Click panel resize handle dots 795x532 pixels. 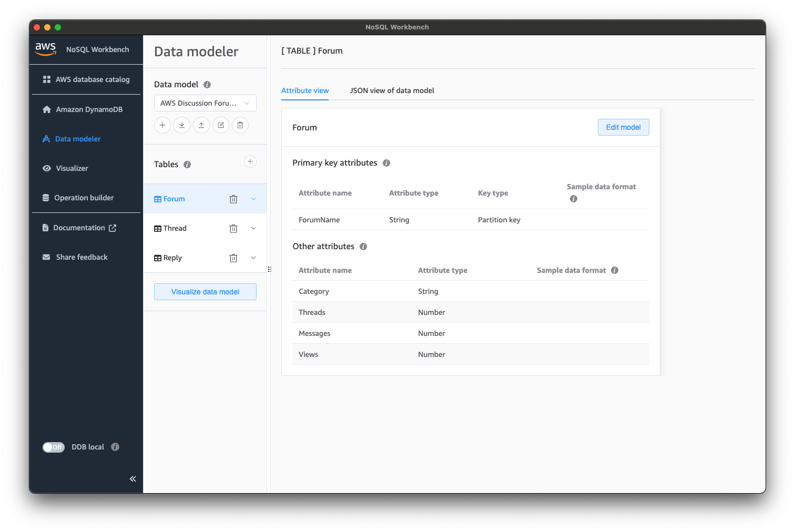(269, 269)
